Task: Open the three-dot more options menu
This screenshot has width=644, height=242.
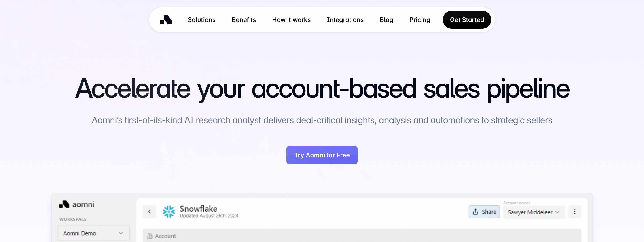Action: (574, 212)
